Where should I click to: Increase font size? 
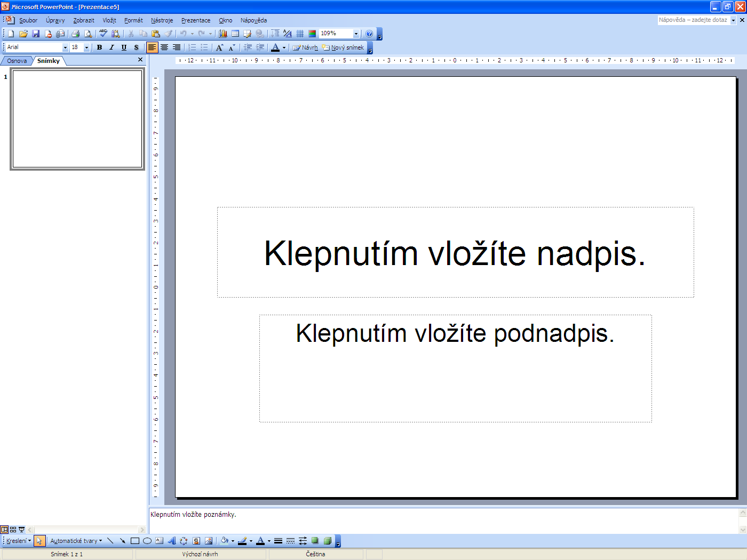(220, 47)
